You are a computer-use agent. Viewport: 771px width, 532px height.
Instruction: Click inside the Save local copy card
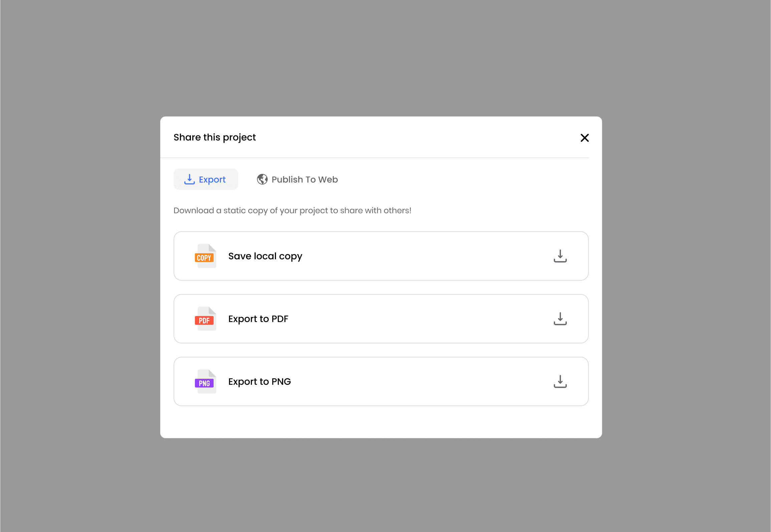tap(381, 256)
